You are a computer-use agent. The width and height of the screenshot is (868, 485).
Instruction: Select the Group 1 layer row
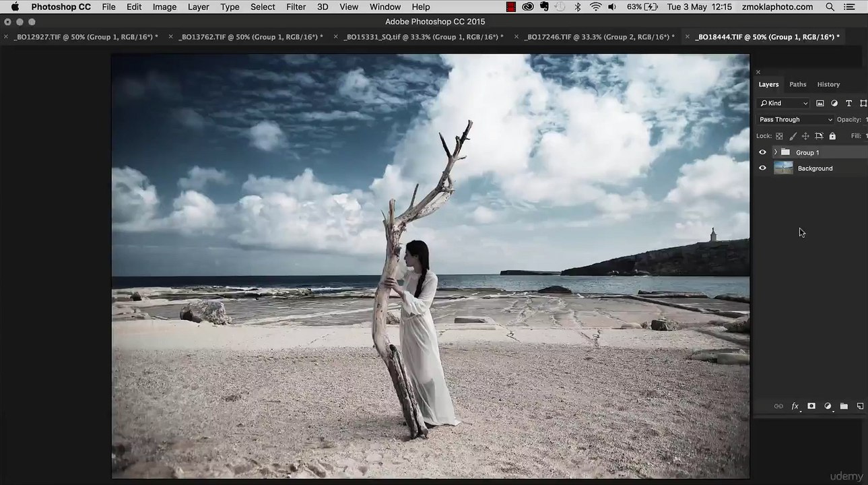(811, 152)
